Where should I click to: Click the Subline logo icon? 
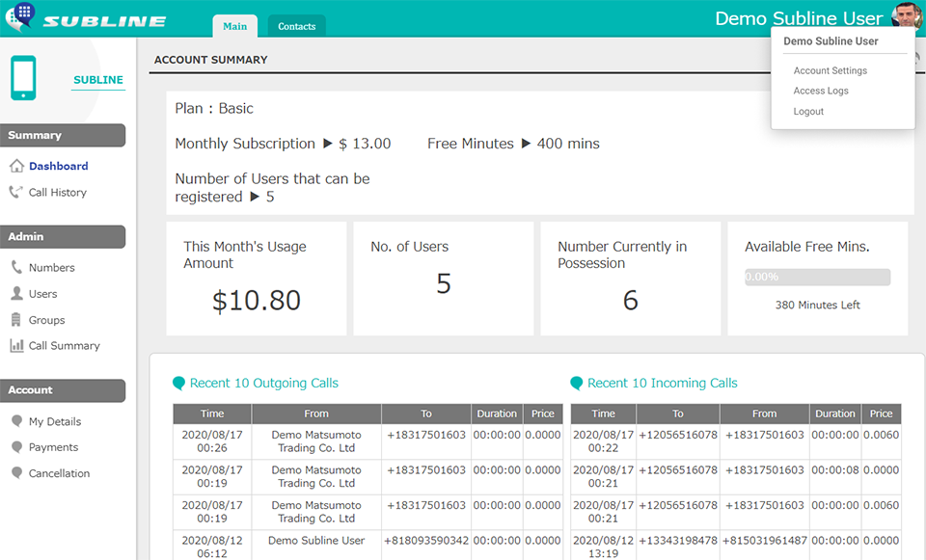click(x=21, y=17)
